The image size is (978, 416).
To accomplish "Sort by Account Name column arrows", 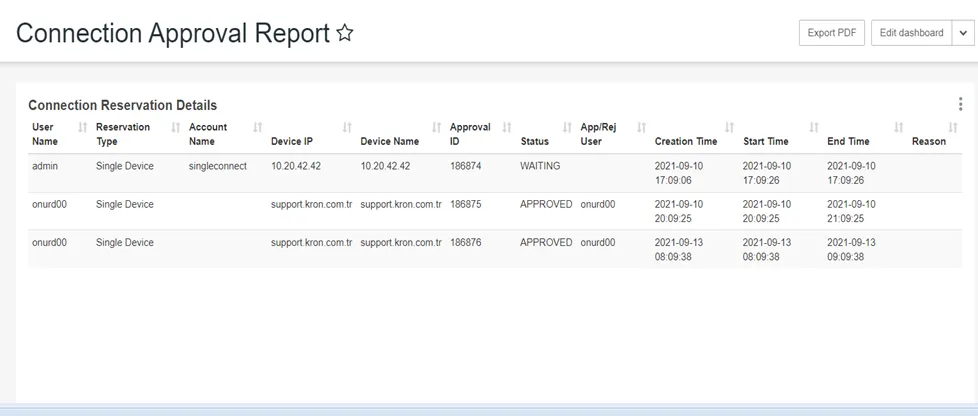I will tap(257, 127).
